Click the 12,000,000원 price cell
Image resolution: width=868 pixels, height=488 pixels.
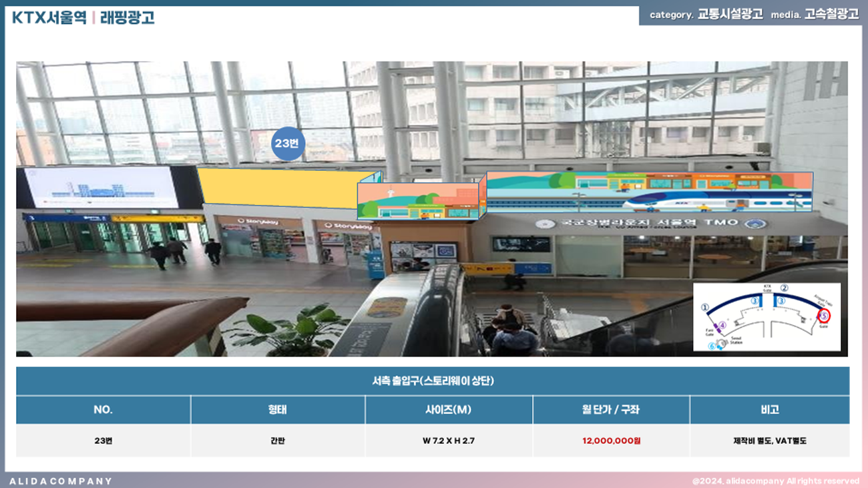tap(611, 441)
